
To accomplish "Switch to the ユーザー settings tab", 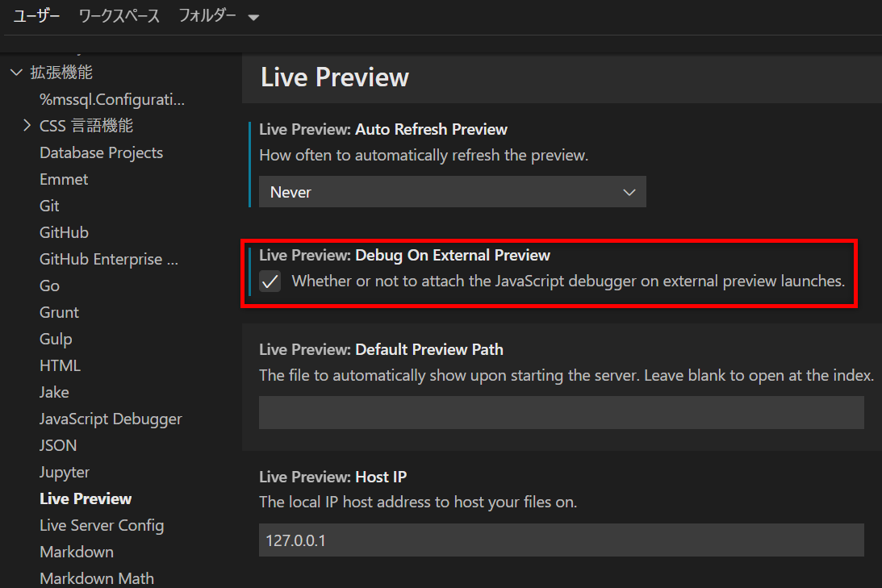I will pyautogui.click(x=36, y=16).
